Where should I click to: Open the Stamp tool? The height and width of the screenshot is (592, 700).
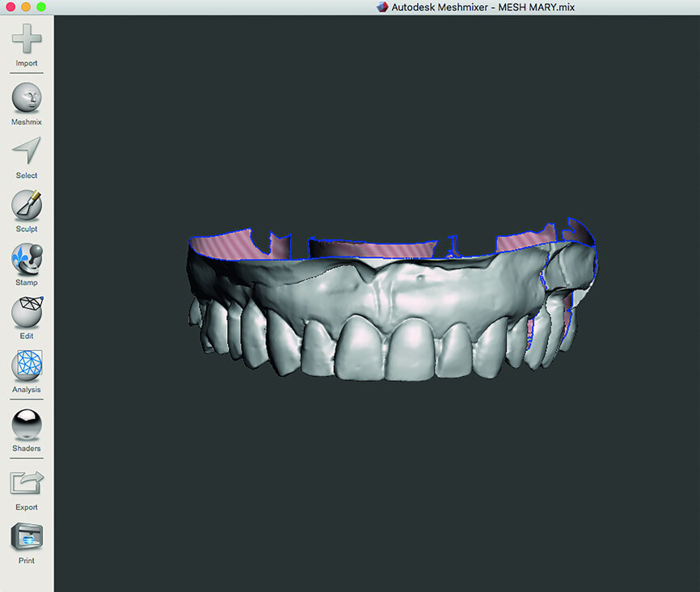pos(26,260)
